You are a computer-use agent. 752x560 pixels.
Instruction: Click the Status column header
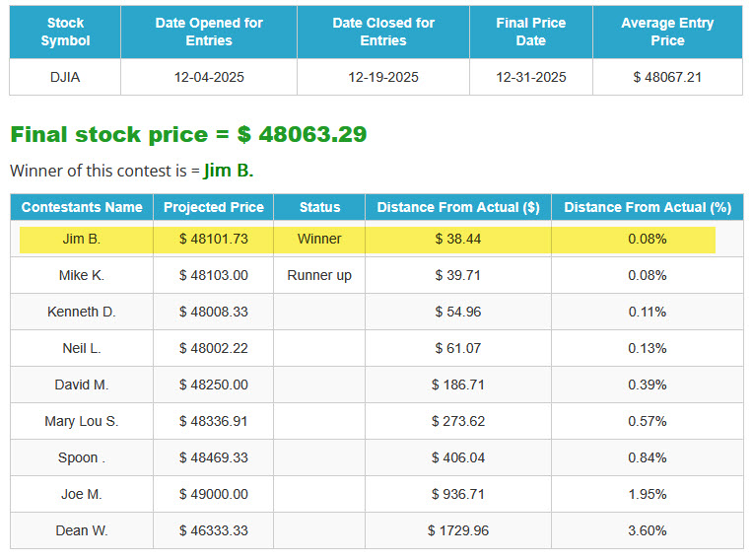(319, 207)
